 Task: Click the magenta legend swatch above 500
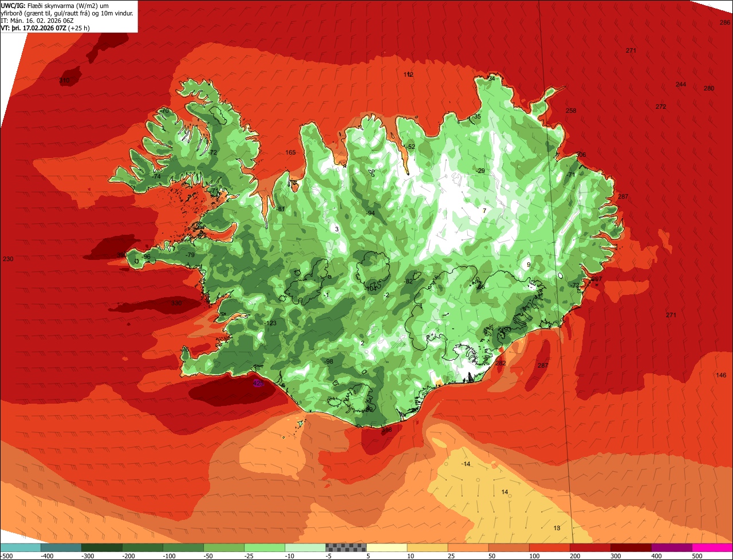[712, 547]
